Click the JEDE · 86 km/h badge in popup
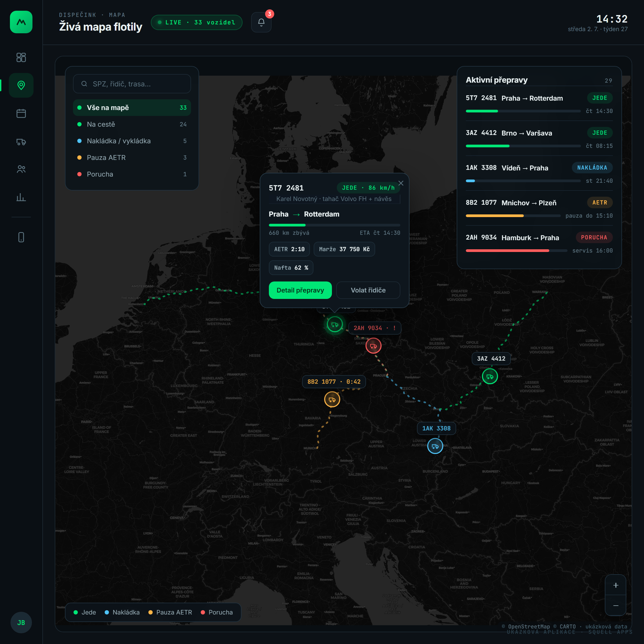The width and height of the screenshot is (644, 644). click(368, 188)
